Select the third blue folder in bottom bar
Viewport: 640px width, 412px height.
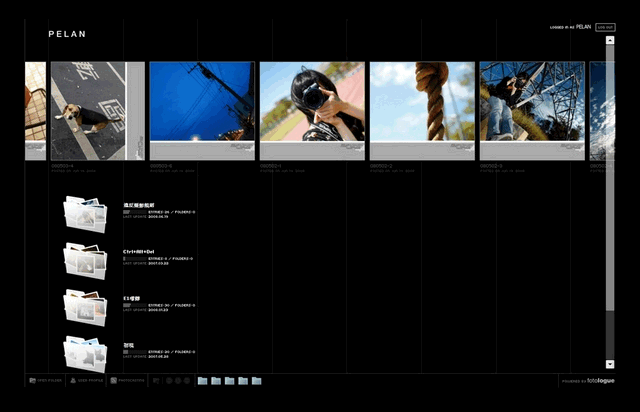[x=229, y=381]
